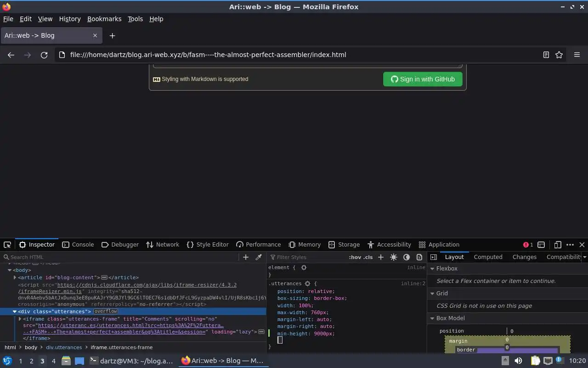This screenshot has width=588, height=368.
Task: Grab a color with the eyedropper tool
Action: pyautogui.click(x=259, y=257)
